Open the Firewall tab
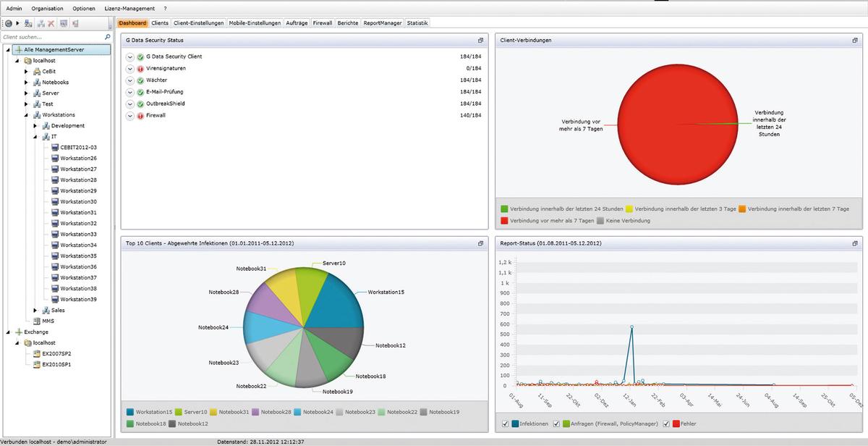The width and height of the screenshot is (868, 446). click(x=323, y=23)
